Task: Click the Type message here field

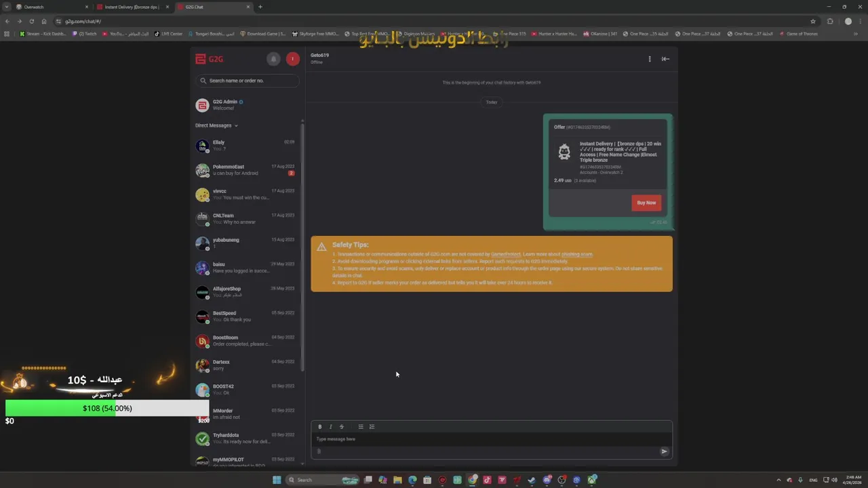Action: point(492,439)
